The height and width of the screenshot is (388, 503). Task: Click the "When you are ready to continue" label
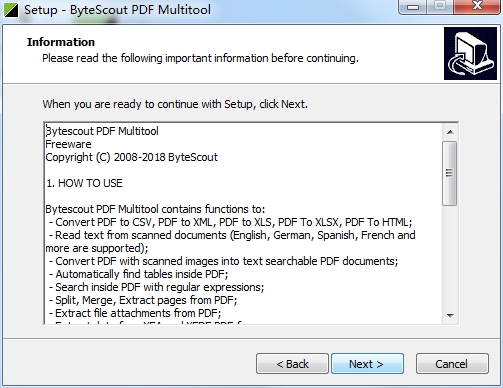175,104
